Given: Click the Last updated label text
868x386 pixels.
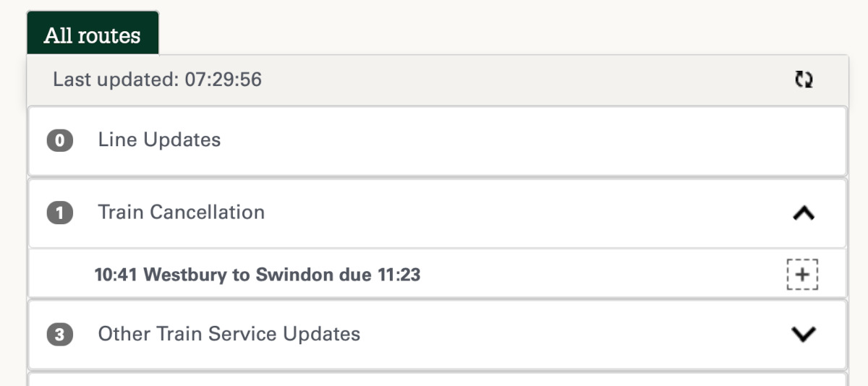Looking at the screenshot, I should (115, 80).
